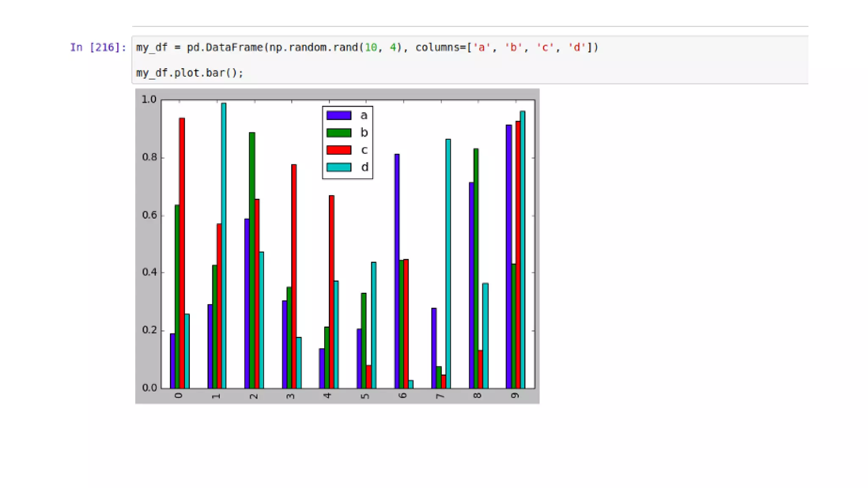Click y-axis tick label 1.0
This screenshot has width=868, height=488.
coord(149,100)
